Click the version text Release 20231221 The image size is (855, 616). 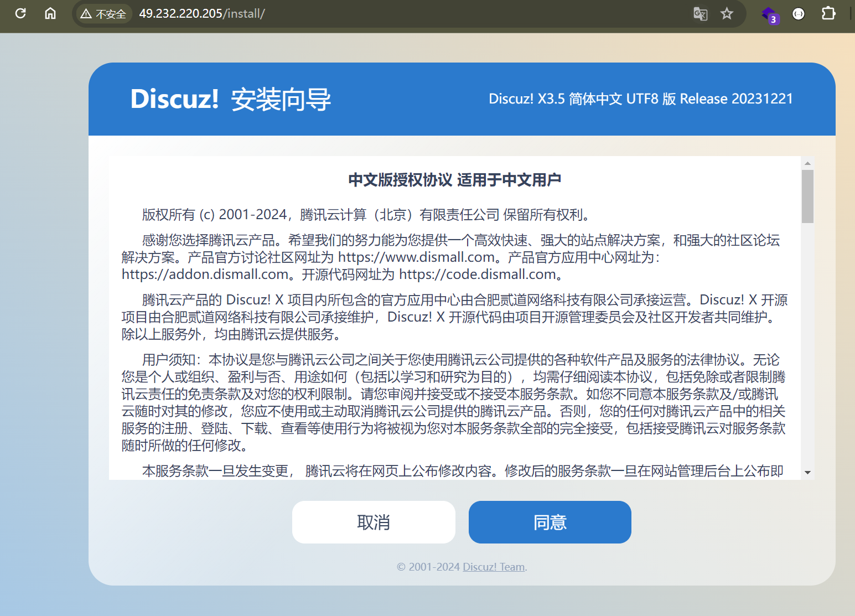(x=736, y=99)
